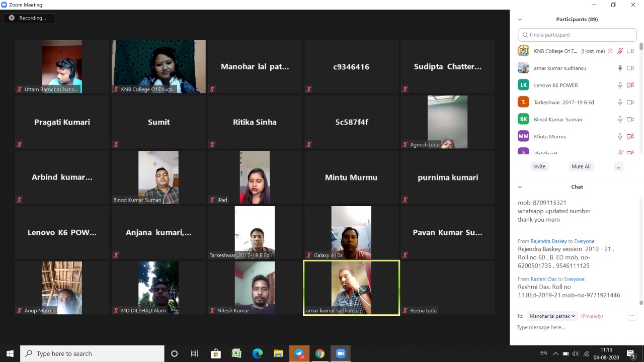Open Telegram from the taskbar
The height and width of the screenshot is (362, 644).
tap(299, 353)
